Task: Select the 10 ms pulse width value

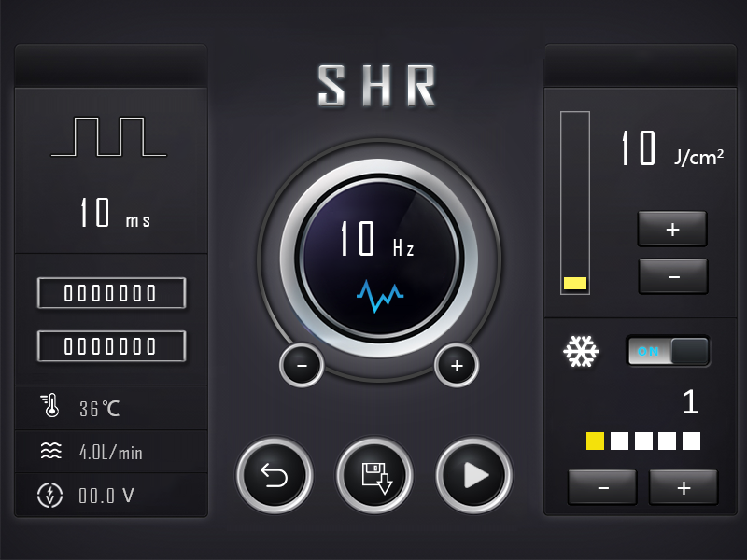Action: point(115,213)
